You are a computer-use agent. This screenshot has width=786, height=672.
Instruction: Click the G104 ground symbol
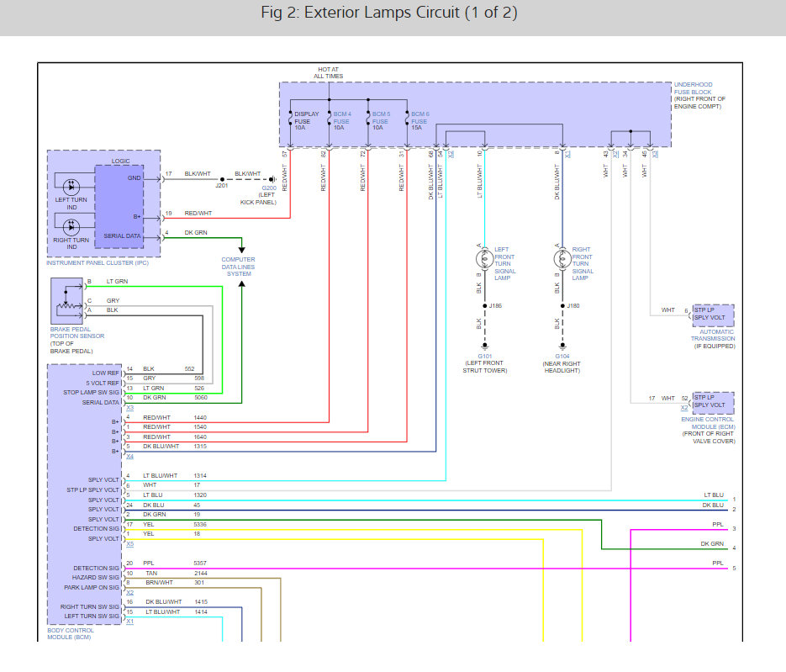[562, 346]
